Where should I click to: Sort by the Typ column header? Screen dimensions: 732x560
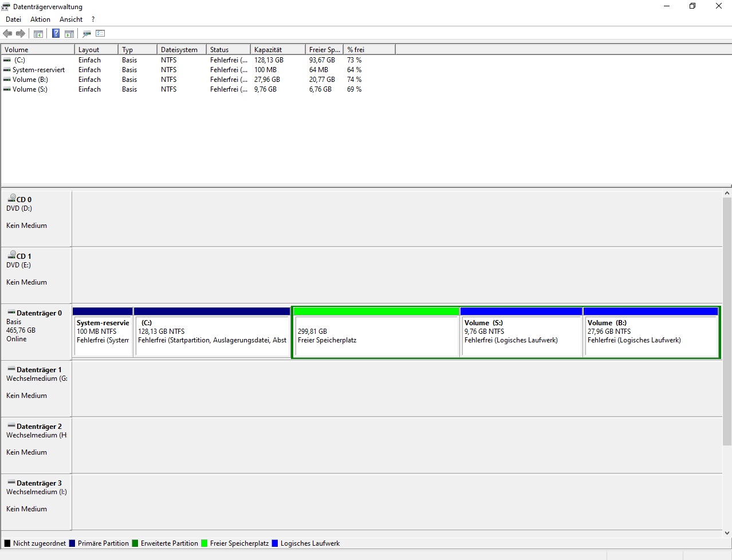click(137, 49)
